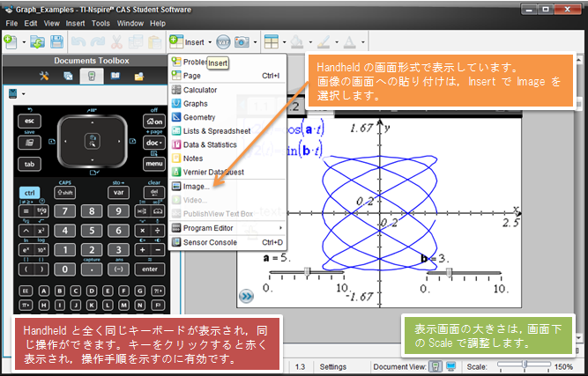Expand the Fill Color dropdown arrow
This screenshot has height=376, width=588.
coord(310,42)
